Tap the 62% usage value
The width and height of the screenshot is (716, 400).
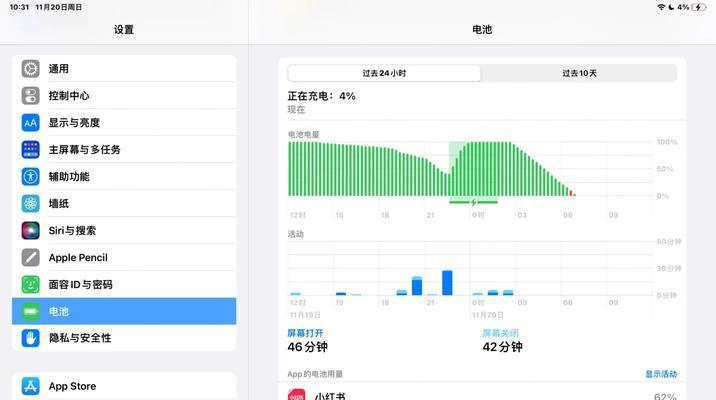665,396
